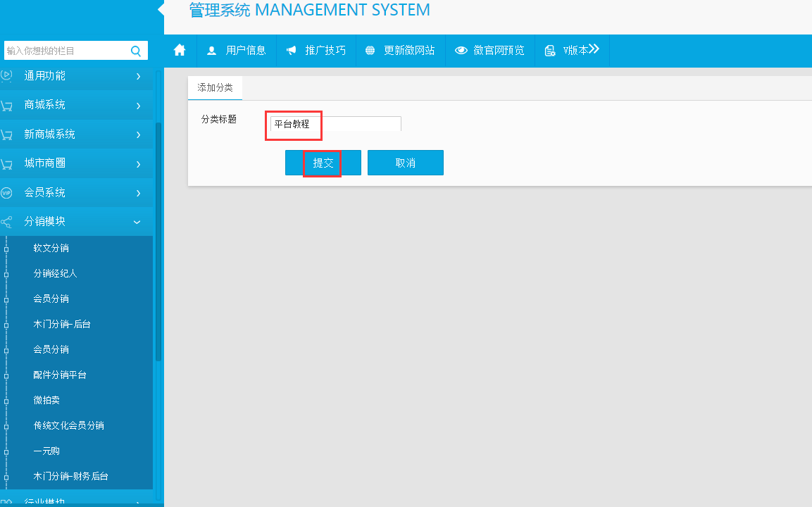The height and width of the screenshot is (507, 812).
Task: Open 一元购 in sidebar
Action: click(x=46, y=451)
